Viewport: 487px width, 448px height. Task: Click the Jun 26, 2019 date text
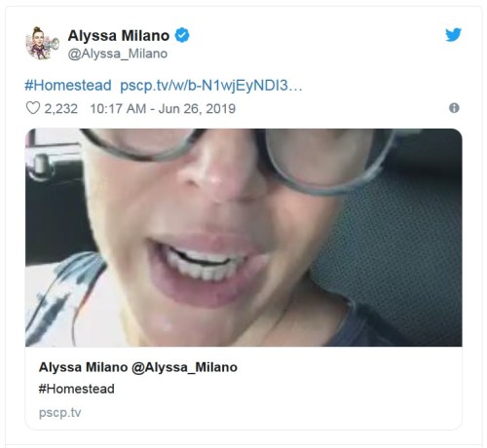pyautogui.click(x=197, y=109)
